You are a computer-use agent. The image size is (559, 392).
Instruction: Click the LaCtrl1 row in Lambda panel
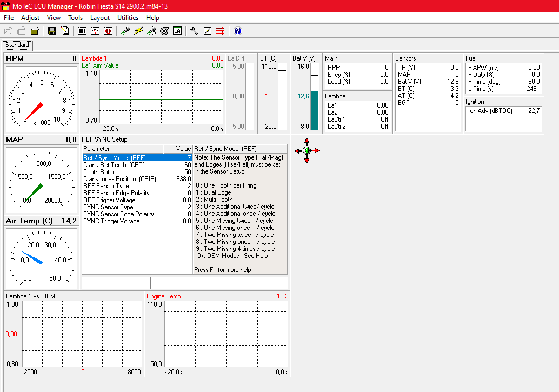[358, 119]
